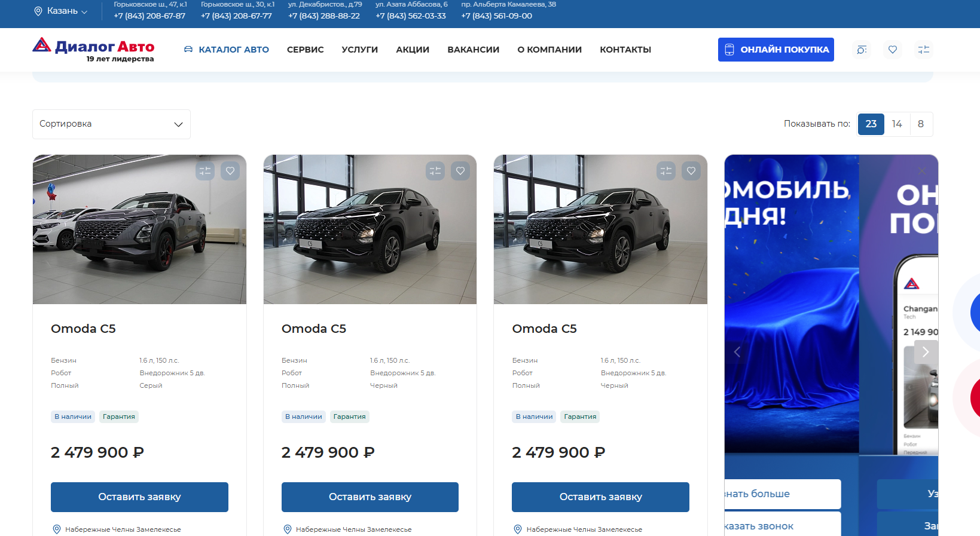Open the gray car's Omoda C5 title
The width and height of the screenshot is (980, 536).
83,329
